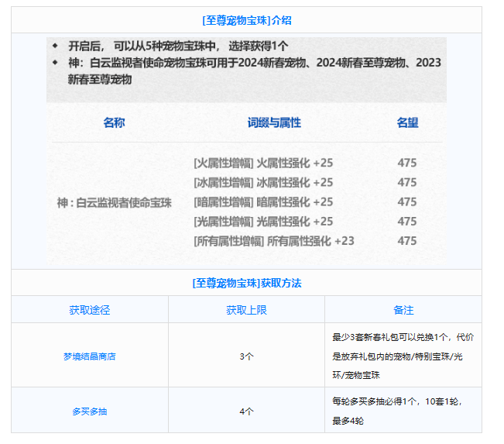Click the [至尊宠物宝珠]介绍 heading

pyautogui.click(x=246, y=21)
